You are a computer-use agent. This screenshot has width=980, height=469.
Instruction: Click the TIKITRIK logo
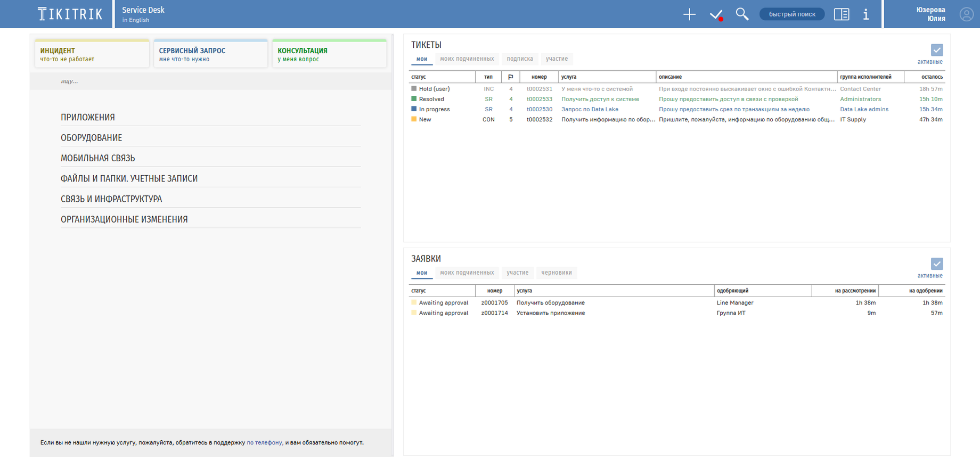[x=70, y=14]
